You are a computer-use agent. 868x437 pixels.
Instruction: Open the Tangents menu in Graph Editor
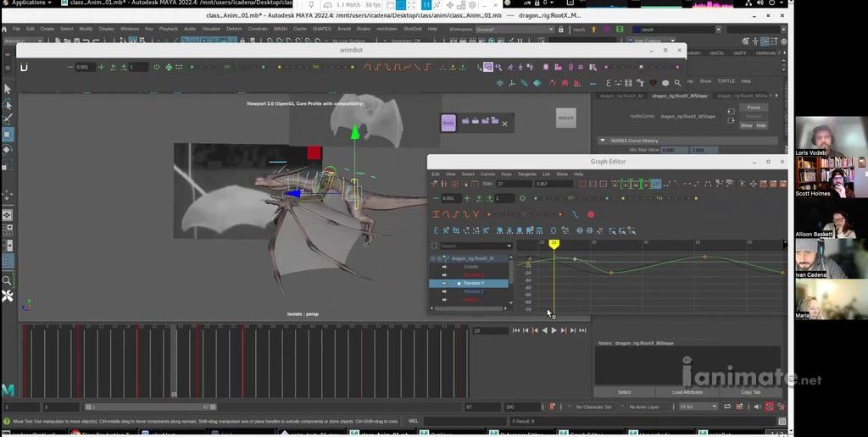click(x=526, y=174)
